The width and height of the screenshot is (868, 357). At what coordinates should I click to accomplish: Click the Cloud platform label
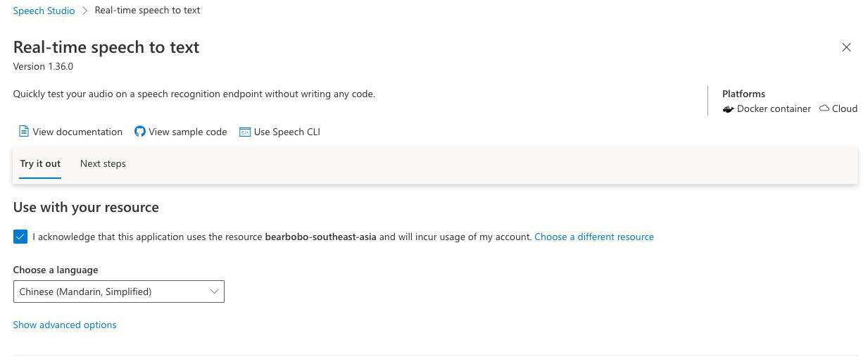tap(845, 108)
